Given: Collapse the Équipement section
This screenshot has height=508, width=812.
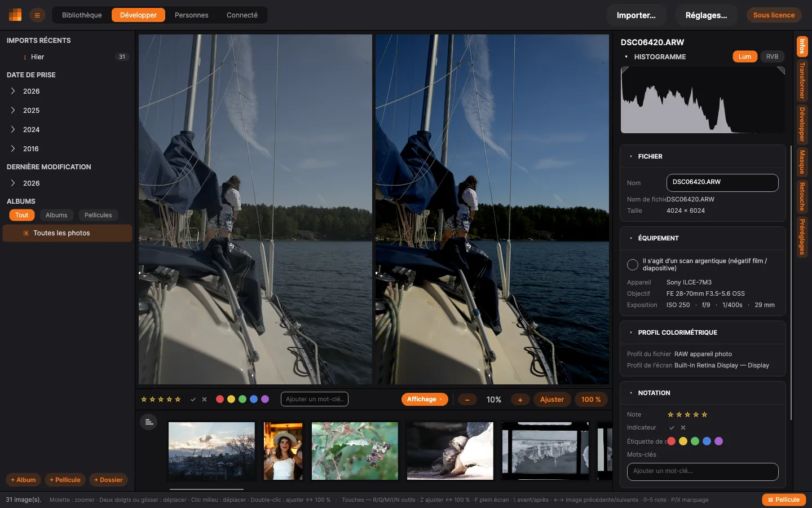Looking at the screenshot, I should tap(631, 238).
